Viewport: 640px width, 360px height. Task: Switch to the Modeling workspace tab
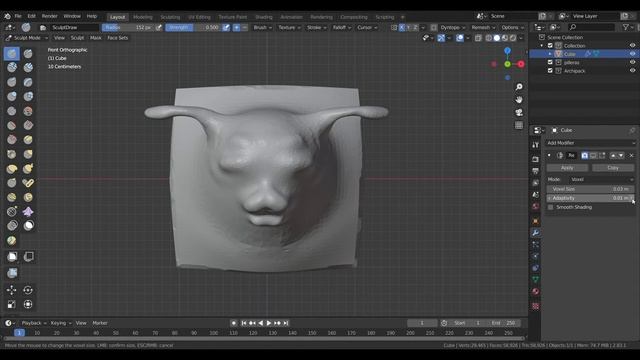142,17
